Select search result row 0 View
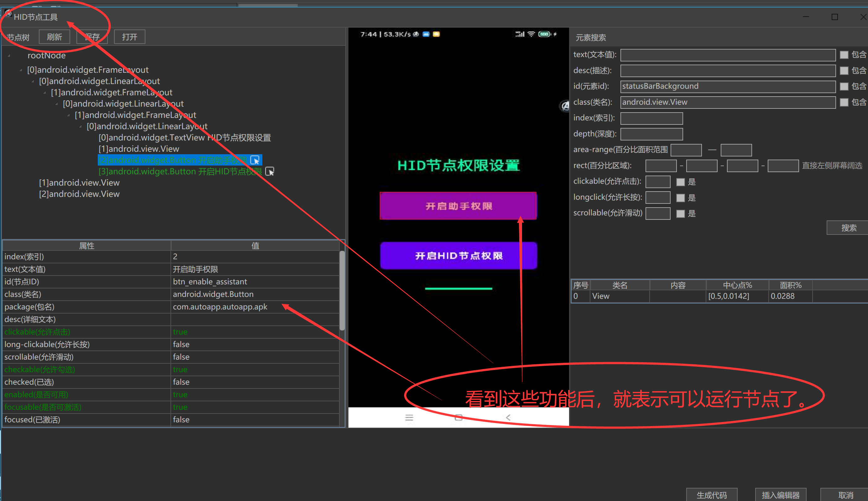The width and height of the screenshot is (868, 501). click(719, 296)
